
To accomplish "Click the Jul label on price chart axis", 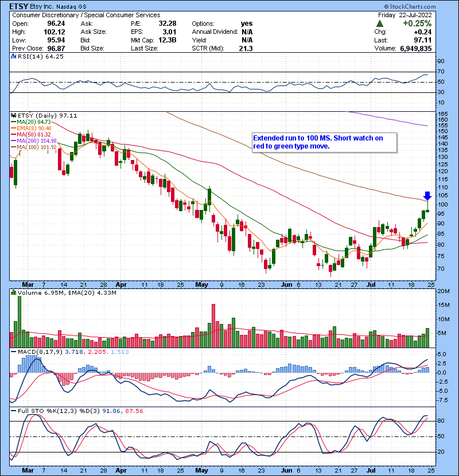I will pyautogui.click(x=371, y=285).
